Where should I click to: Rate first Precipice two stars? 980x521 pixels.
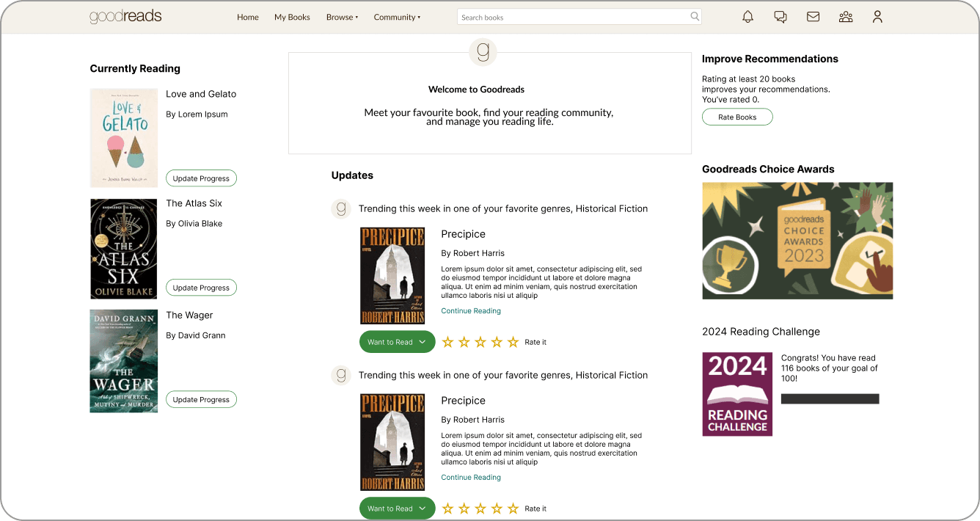pyautogui.click(x=464, y=342)
